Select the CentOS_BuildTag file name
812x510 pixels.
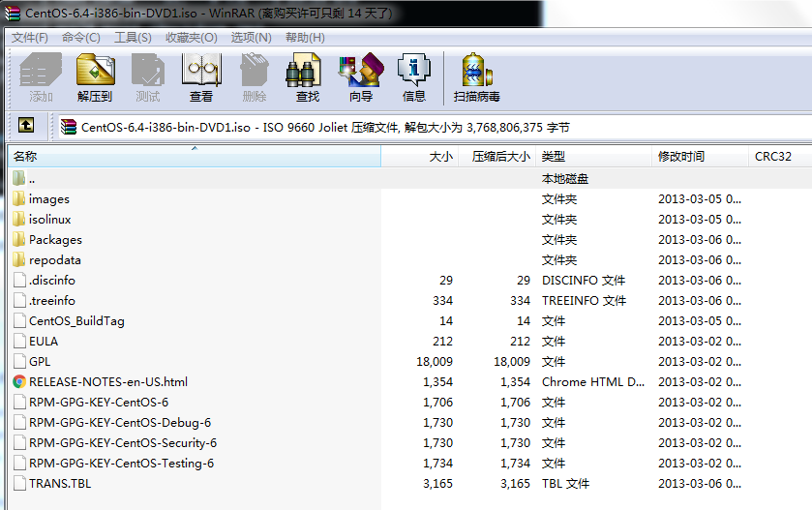point(76,321)
